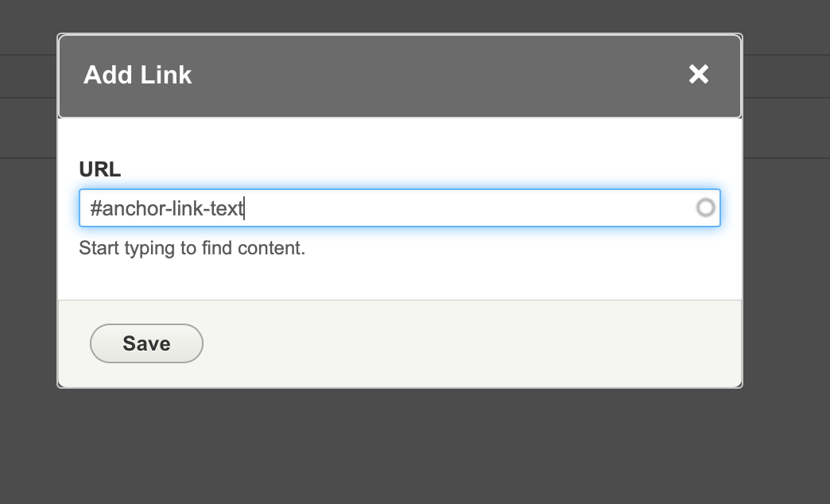
Task: Click the word "text" in the URL value
Action: [227, 209]
